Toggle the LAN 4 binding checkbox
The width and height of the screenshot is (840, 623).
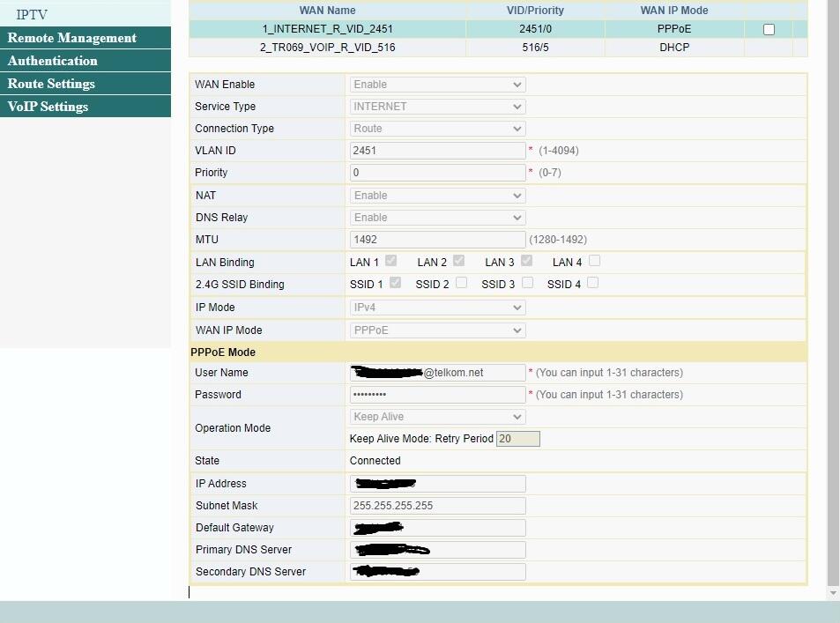click(594, 261)
